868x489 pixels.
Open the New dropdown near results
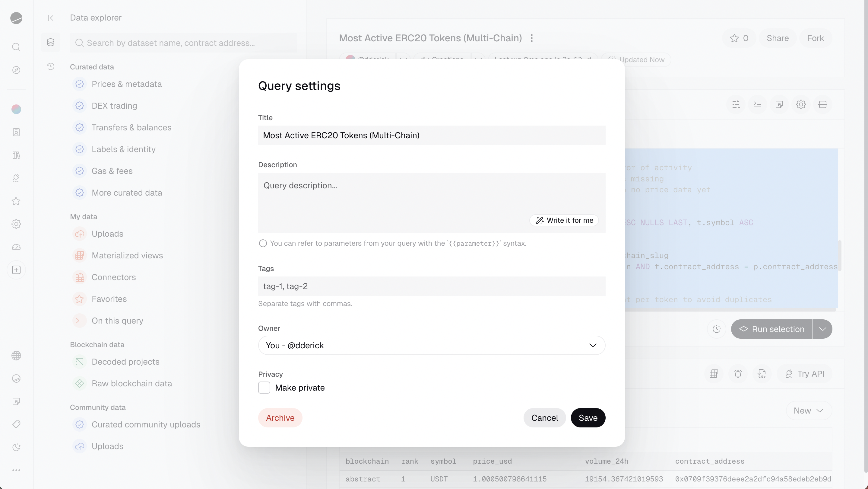click(808, 411)
